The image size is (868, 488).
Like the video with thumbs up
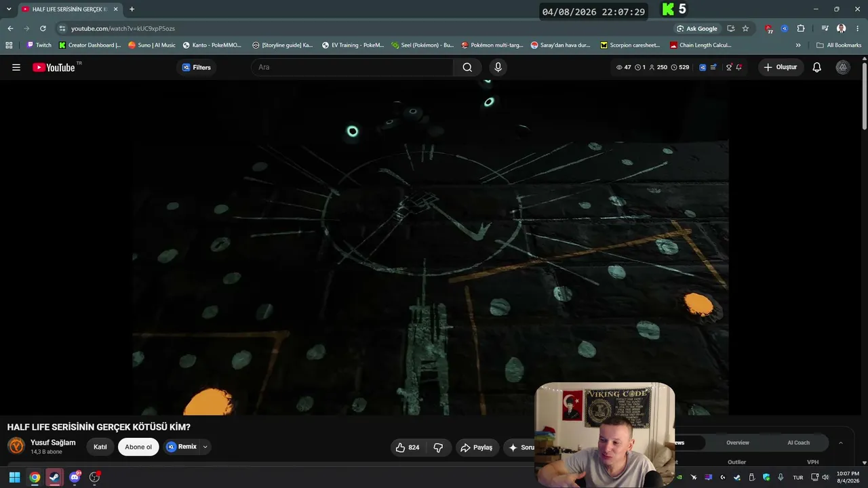coord(407,447)
